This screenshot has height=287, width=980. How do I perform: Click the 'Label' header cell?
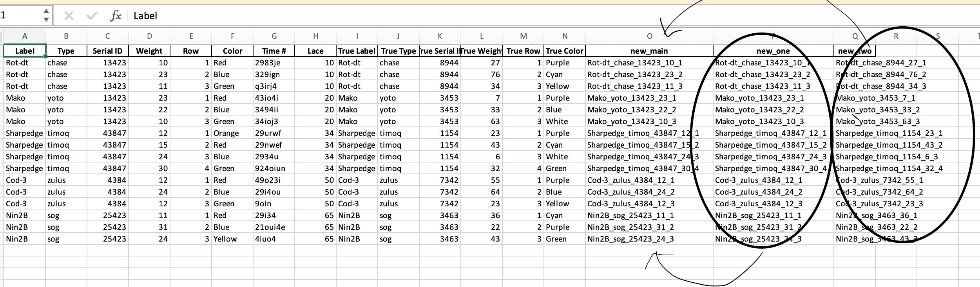click(x=25, y=51)
